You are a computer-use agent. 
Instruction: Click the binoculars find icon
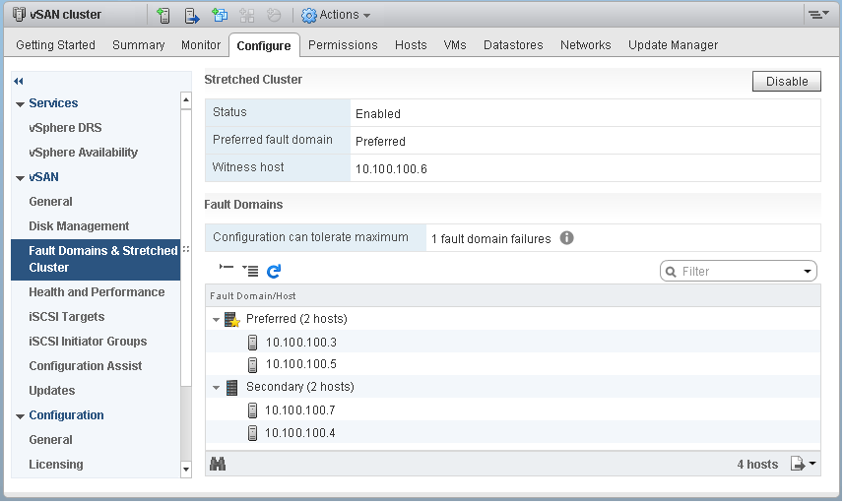coord(219,464)
